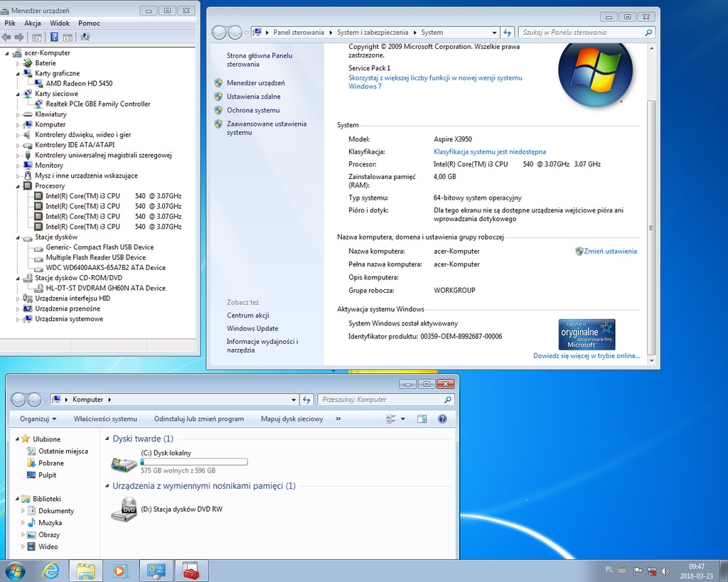728x582 pixels.
Task: Show more toolbar commands chevron
Action: point(338,419)
